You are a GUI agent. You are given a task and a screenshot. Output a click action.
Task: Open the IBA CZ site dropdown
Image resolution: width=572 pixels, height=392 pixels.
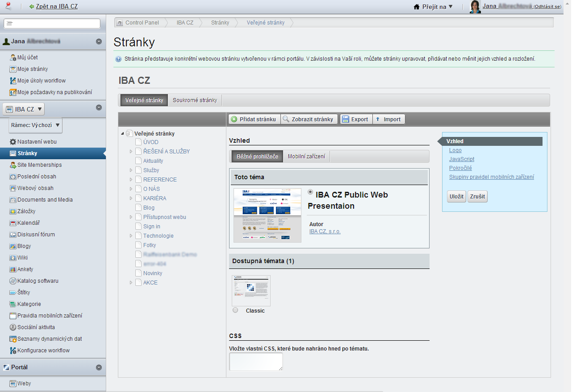coord(24,109)
